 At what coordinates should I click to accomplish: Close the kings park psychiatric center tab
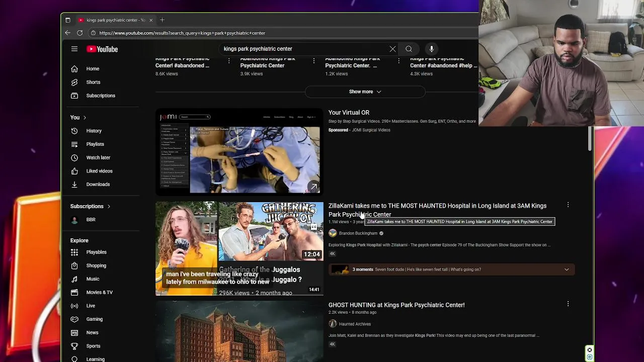pyautogui.click(x=150, y=20)
